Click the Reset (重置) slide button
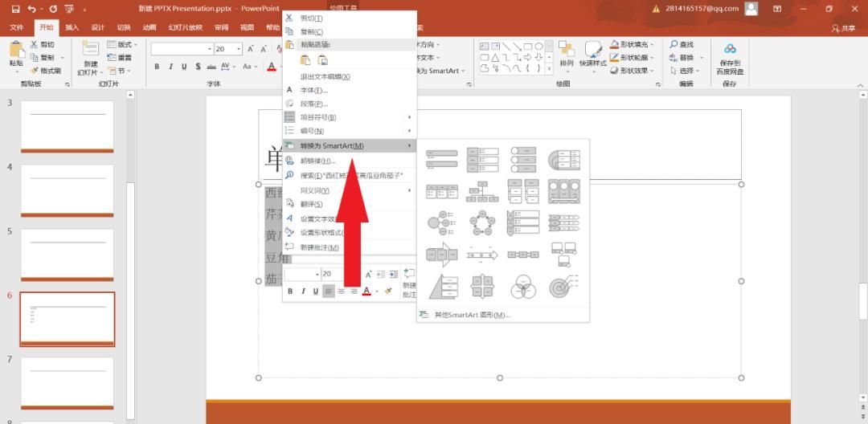 coord(120,58)
